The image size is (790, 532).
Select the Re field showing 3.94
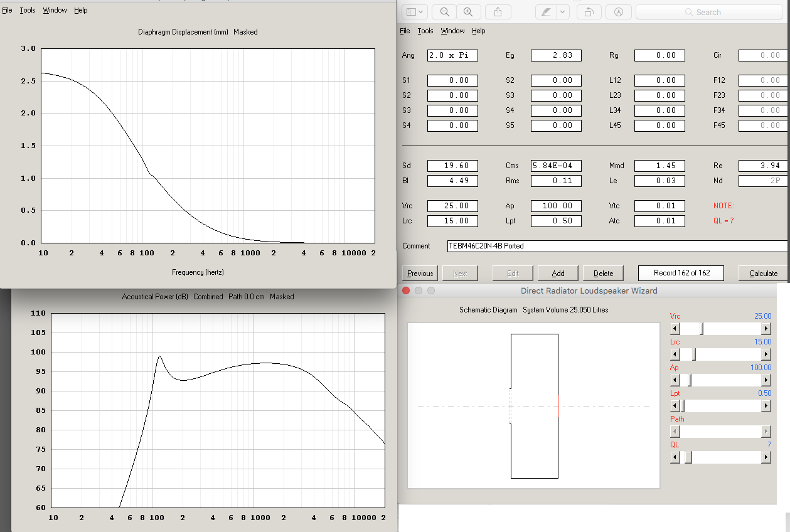(764, 166)
